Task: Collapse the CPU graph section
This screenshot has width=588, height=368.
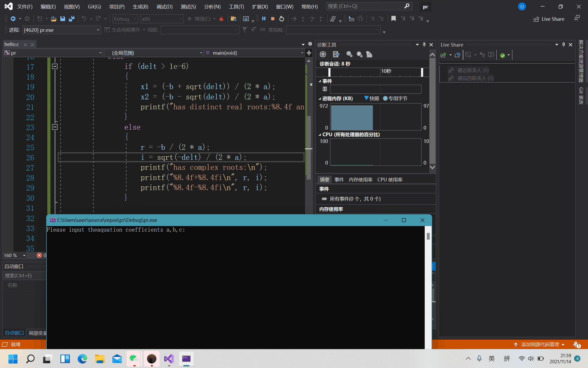Action: coord(320,135)
